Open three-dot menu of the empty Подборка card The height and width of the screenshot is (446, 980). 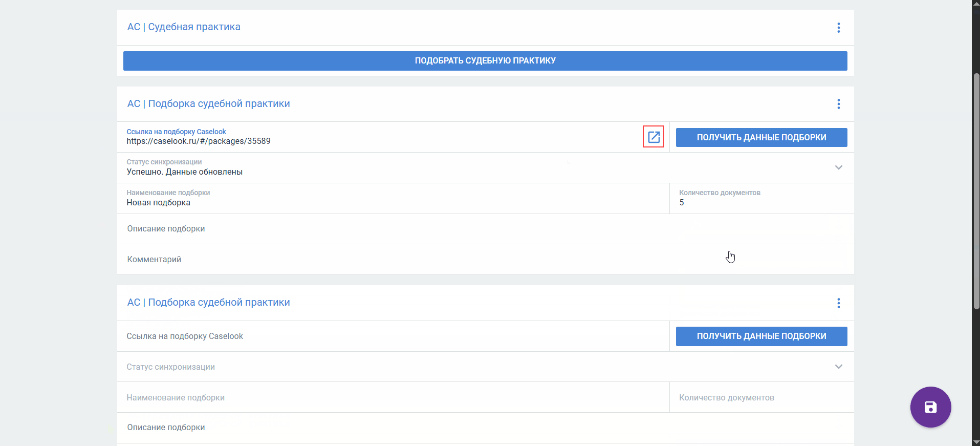pyautogui.click(x=838, y=303)
